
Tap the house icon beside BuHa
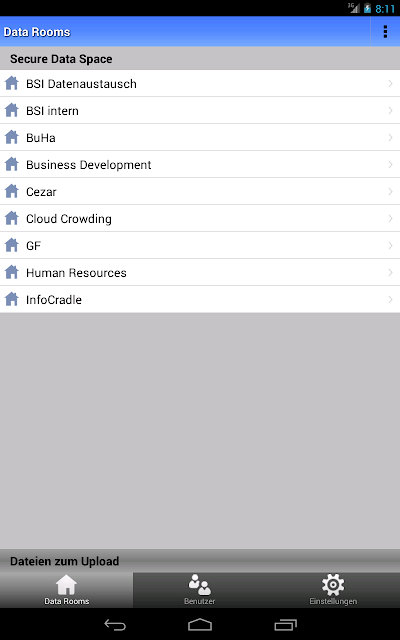pyautogui.click(x=12, y=137)
